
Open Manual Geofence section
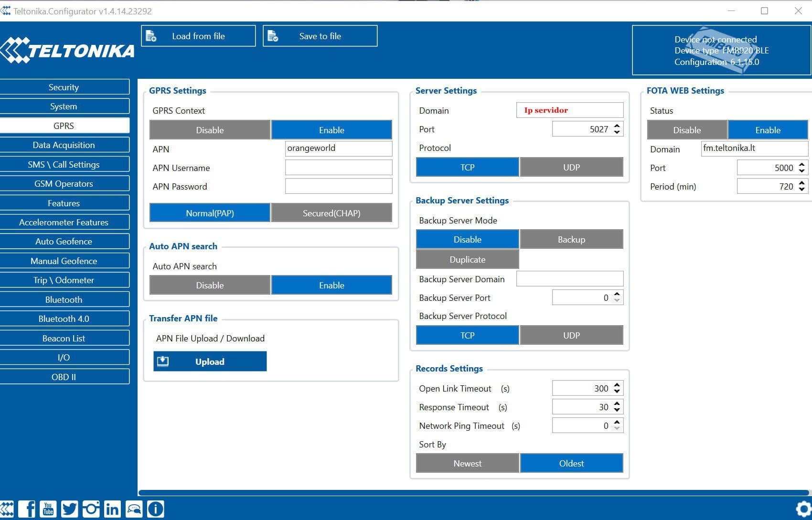(64, 261)
